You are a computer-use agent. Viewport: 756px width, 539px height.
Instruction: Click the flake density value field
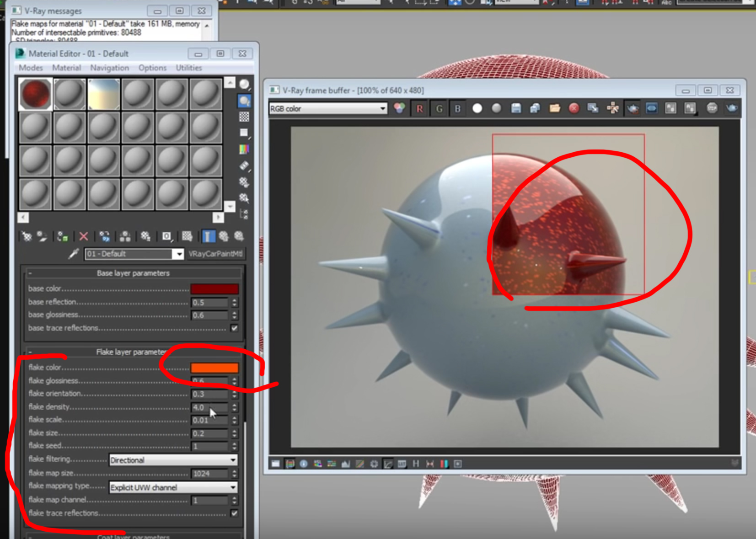point(209,407)
